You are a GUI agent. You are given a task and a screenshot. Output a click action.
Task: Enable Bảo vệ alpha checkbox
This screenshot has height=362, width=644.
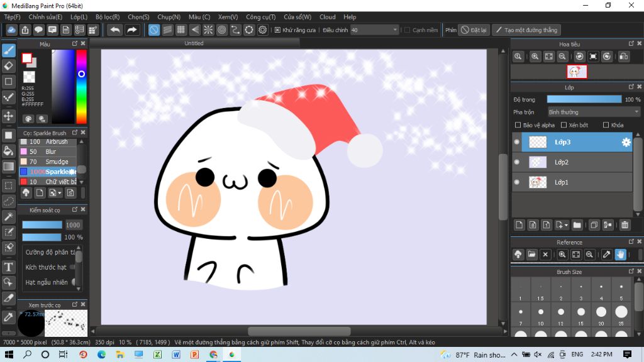point(518,125)
